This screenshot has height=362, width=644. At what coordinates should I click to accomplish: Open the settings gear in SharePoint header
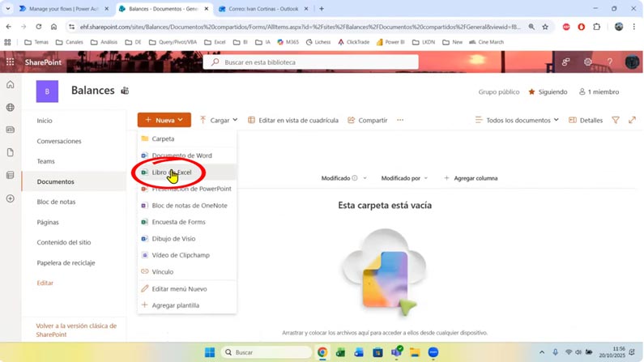click(588, 62)
